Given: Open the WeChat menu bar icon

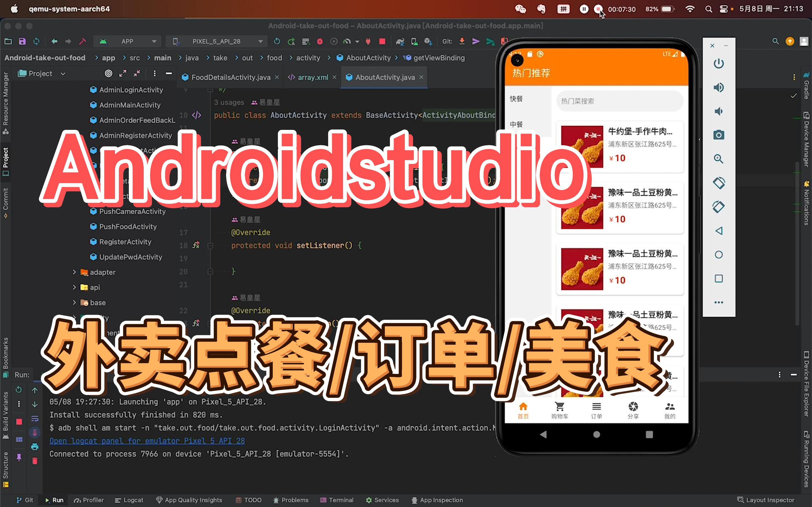Looking at the screenshot, I should (521, 9).
